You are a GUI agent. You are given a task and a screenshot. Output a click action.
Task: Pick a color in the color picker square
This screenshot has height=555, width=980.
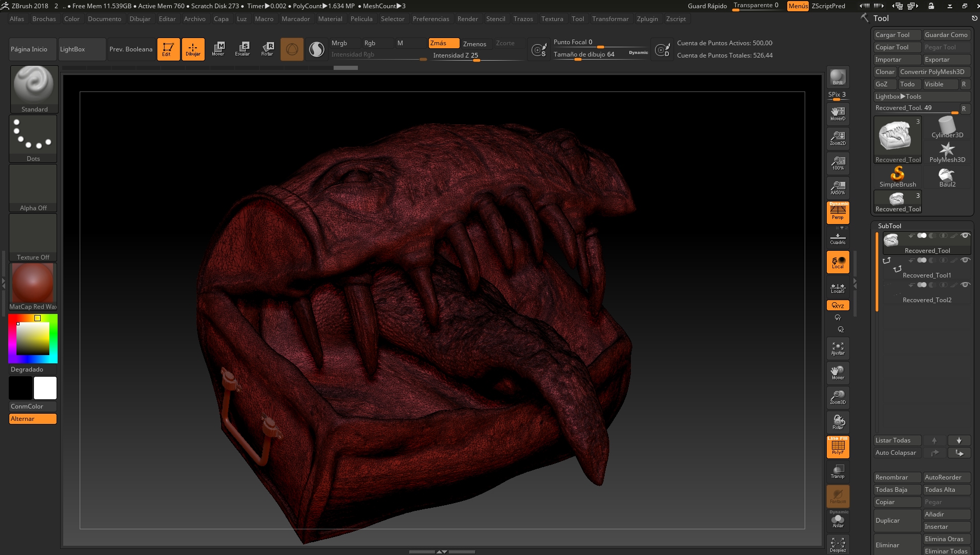(33, 338)
